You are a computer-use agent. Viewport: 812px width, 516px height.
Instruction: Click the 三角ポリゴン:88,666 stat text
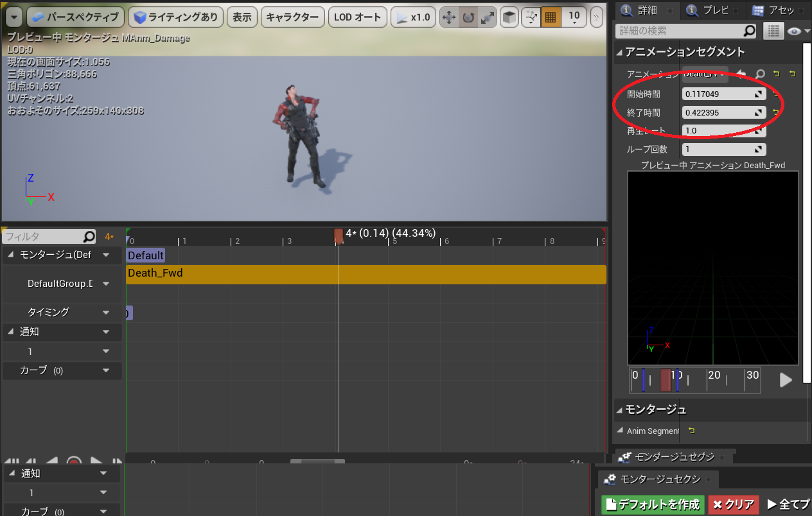point(52,74)
